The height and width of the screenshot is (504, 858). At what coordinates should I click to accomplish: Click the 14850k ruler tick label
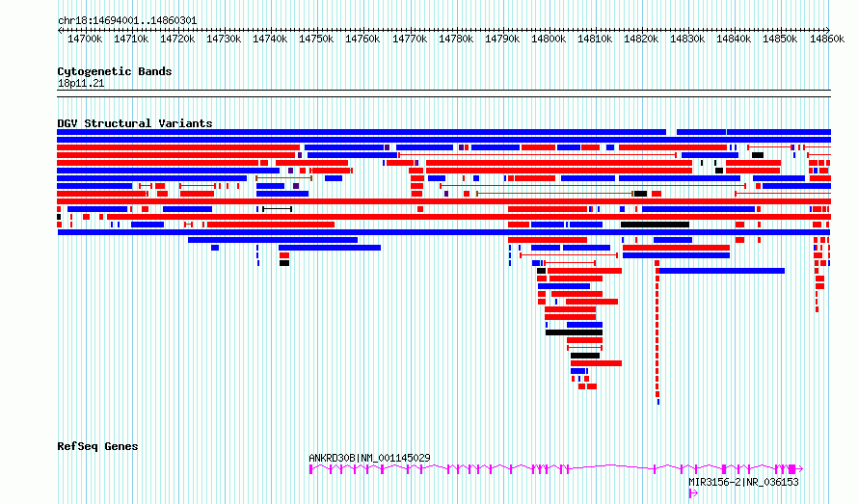(x=780, y=39)
